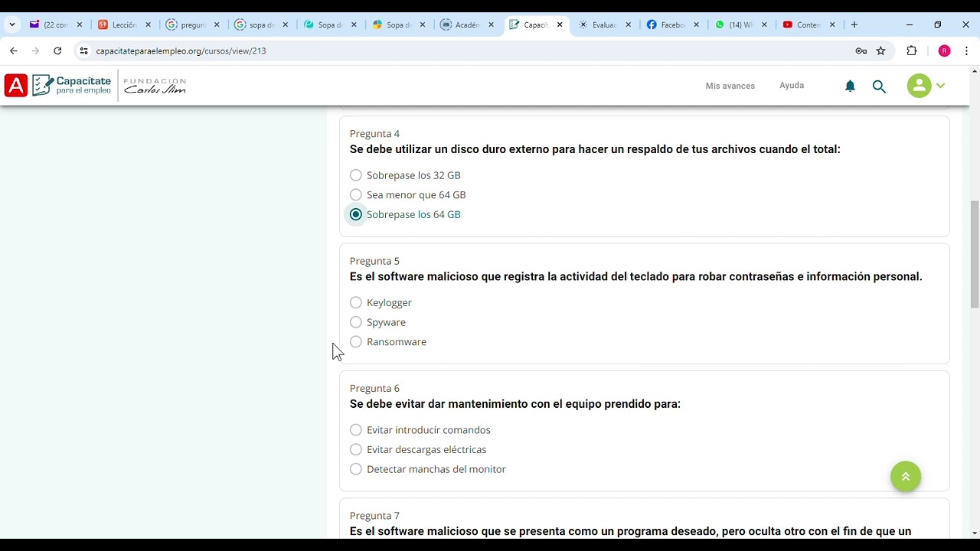Open the tab search dropdown arrow

pyautogui.click(x=11, y=24)
